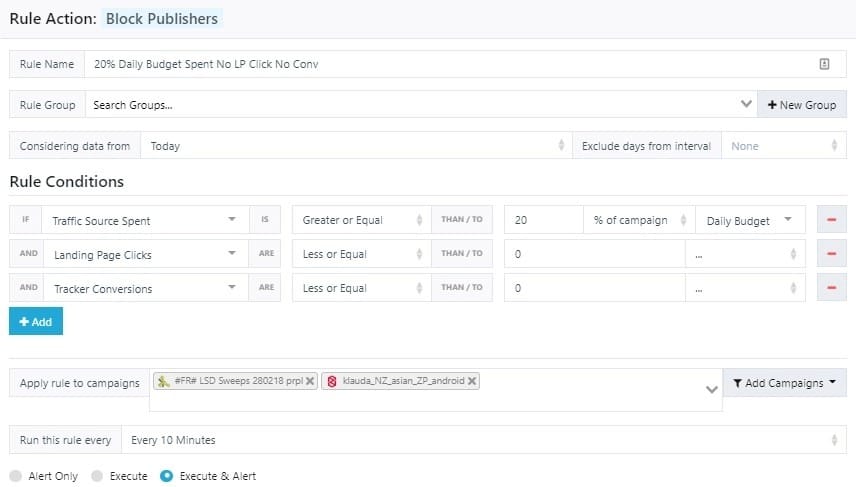
Task: Open the unit dropdown in Tracker Conversions row
Action: pyautogui.click(x=745, y=288)
